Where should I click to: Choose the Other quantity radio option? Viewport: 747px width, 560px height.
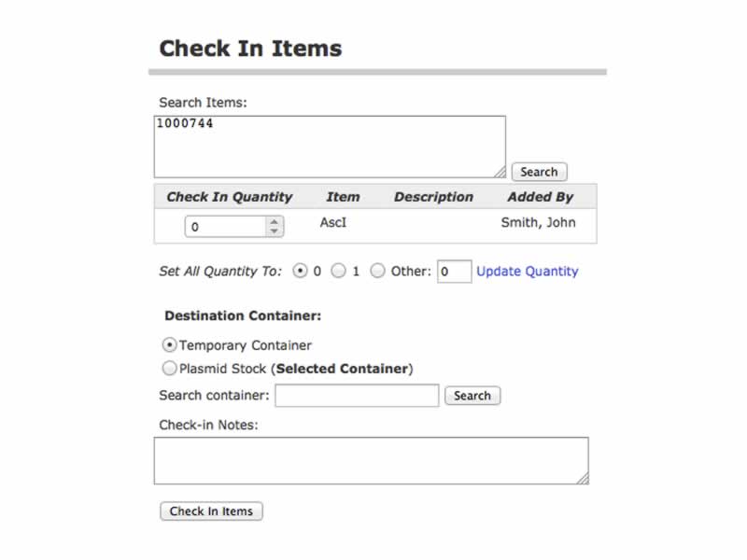tap(377, 271)
